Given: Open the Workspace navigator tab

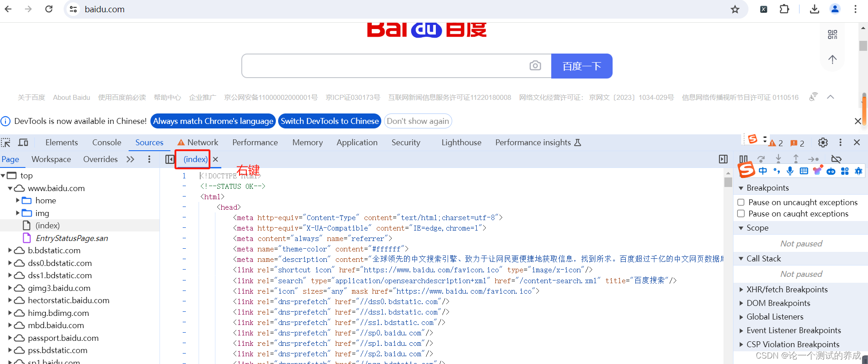Looking at the screenshot, I should (x=51, y=159).
